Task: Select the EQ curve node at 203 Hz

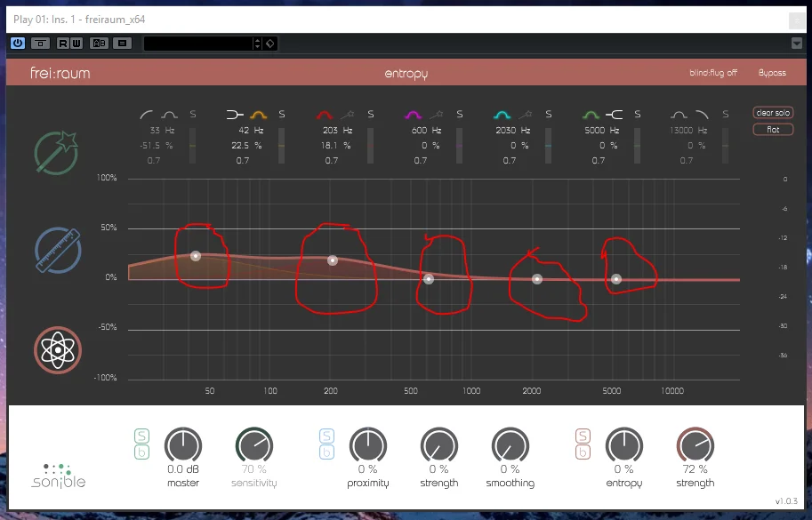Action: [x=333, y=260]
